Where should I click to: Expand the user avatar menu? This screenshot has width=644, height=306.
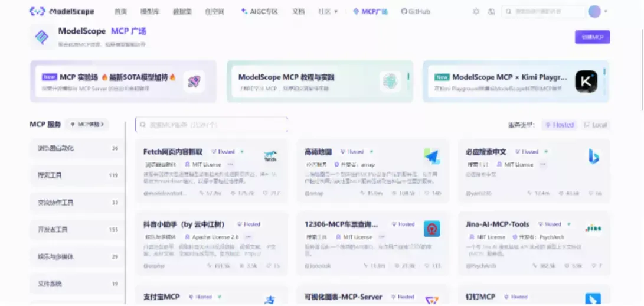click(597, 11)
